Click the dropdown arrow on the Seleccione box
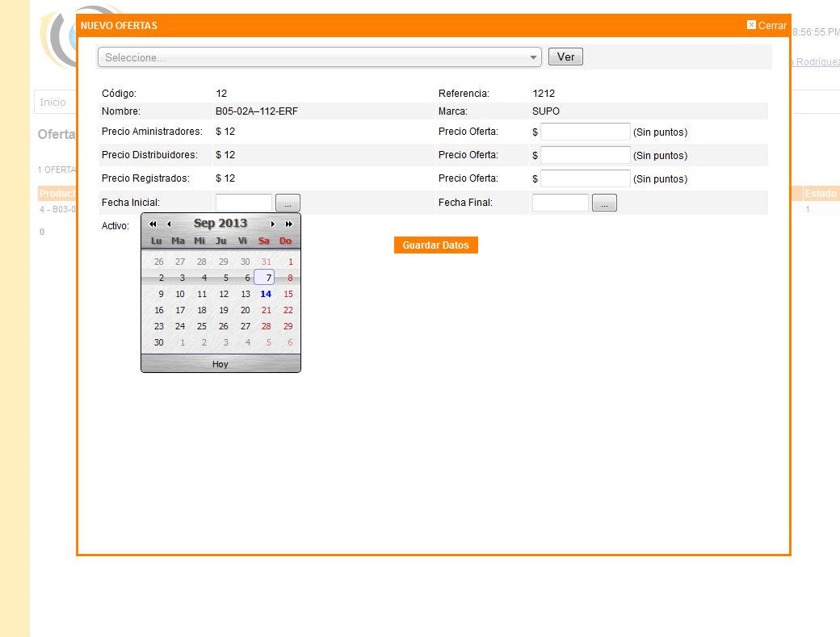840x637 pixels. point(532,57)
